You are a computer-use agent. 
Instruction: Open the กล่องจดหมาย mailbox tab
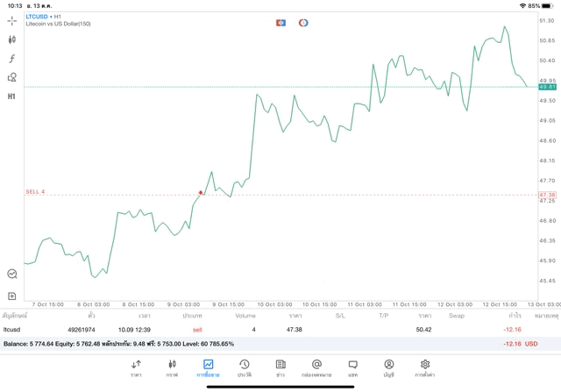click(x=316, y=367)
